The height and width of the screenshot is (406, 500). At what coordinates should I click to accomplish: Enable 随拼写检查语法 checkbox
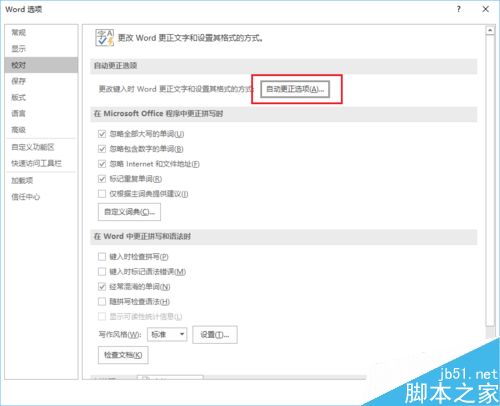click(102, 302)
